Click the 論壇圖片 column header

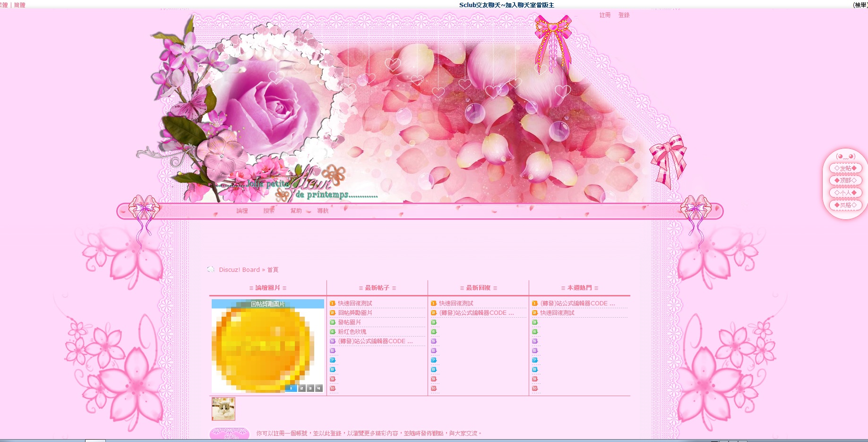point(268,288)
